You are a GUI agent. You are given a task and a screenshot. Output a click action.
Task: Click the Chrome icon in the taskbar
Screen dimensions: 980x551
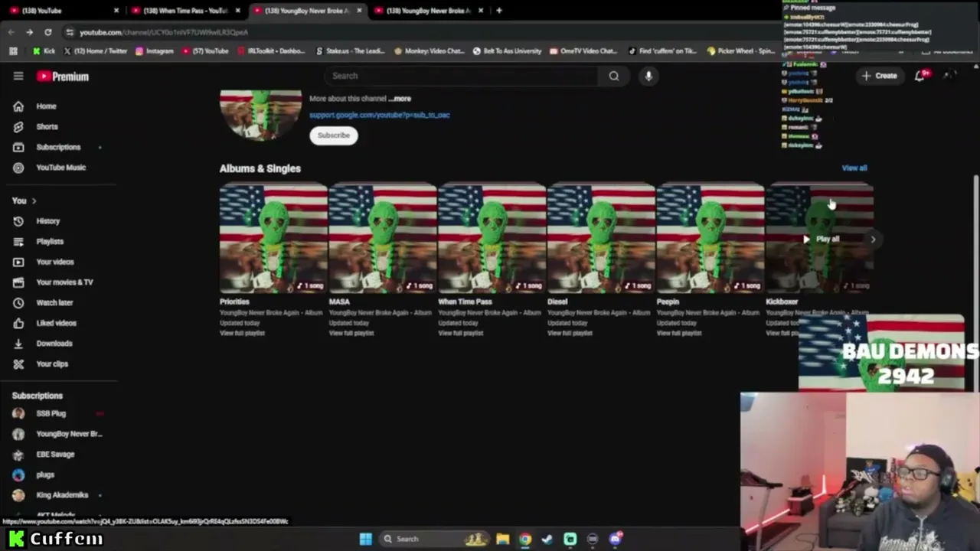click(524, 539)
